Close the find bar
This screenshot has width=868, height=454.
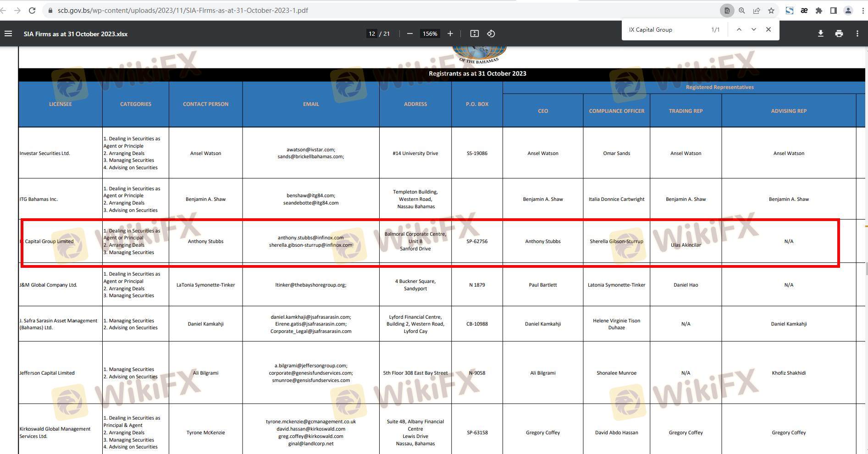tap(768, 29)
